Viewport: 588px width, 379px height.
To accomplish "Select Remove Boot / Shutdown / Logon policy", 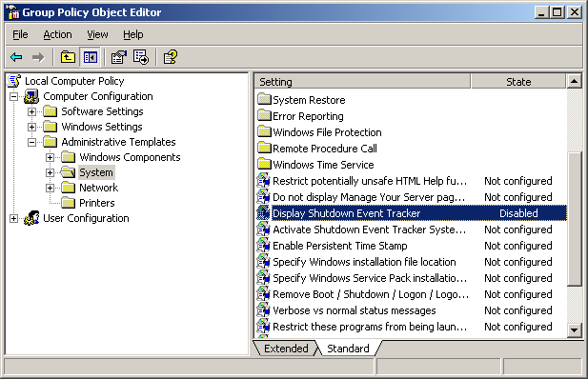I will [411, 294].
